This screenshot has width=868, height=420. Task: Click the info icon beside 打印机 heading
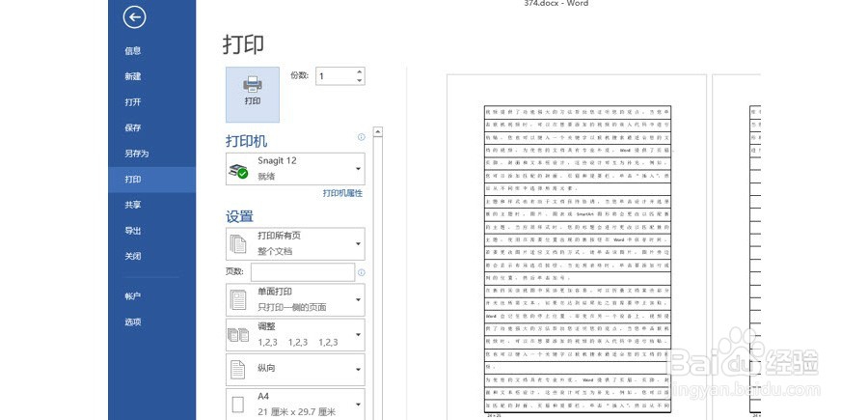(362, 137)
